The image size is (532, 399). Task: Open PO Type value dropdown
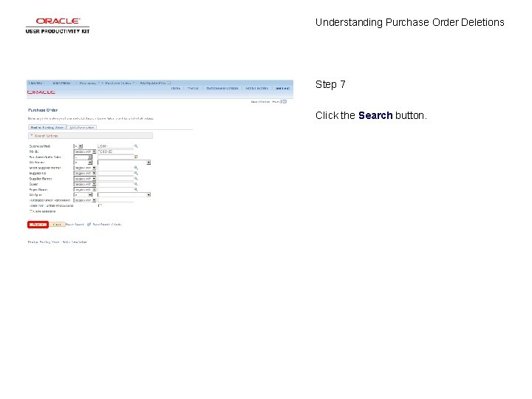click(x=124, y=195)
